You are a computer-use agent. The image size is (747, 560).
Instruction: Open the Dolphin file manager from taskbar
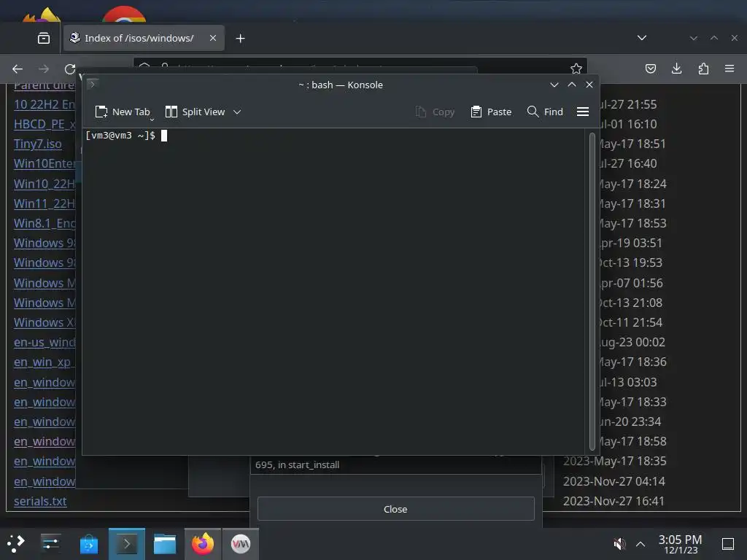(165, 544)
